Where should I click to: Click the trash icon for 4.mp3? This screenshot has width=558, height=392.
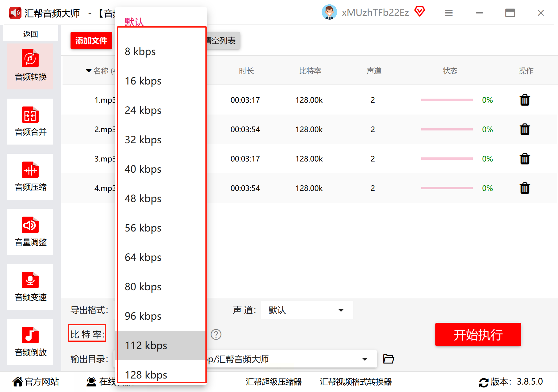[525, 188]
